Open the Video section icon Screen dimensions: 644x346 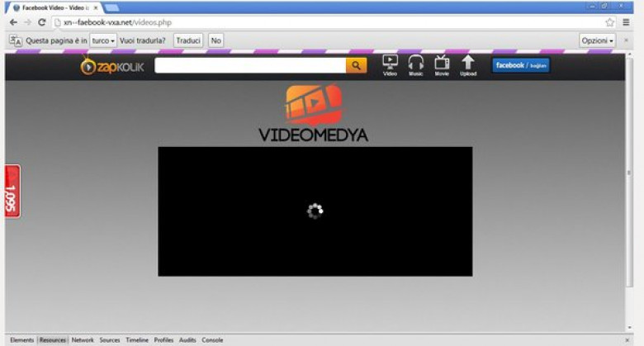(x=390, y=65)
